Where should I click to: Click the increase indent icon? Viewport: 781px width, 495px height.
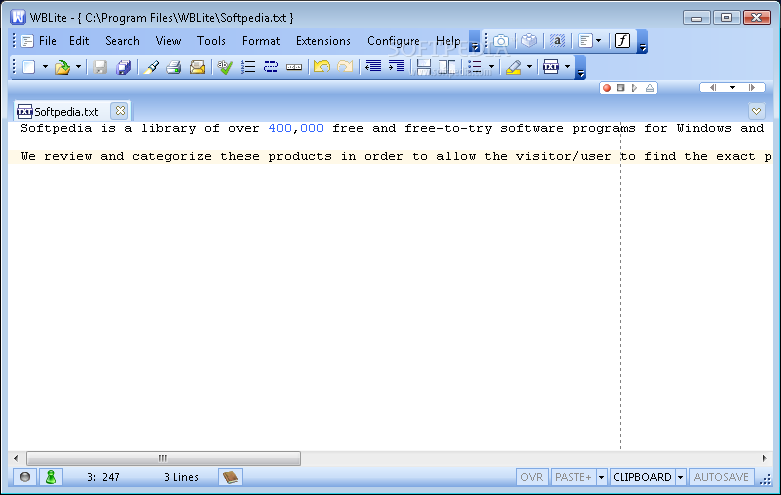click(x=396, y=66)
